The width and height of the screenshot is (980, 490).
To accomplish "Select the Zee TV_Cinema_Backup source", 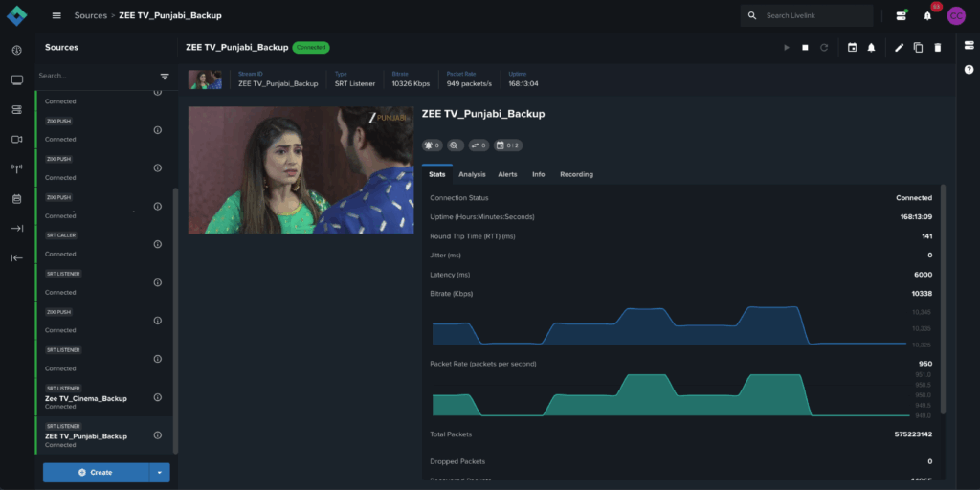I will (86, 398).
